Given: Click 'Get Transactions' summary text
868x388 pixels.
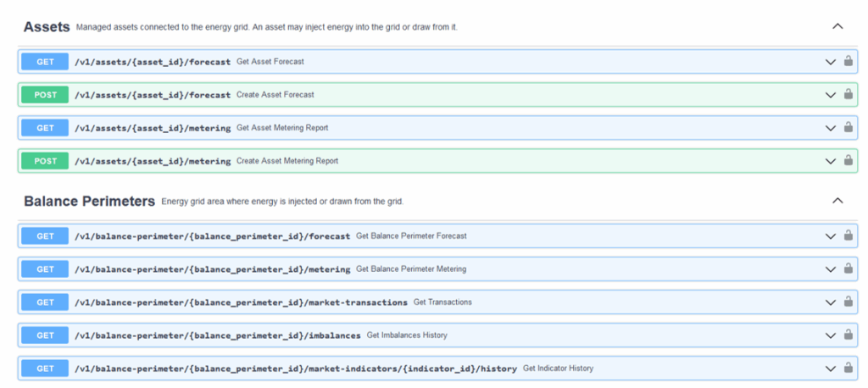Looking at the screenshot, I should 442,302.
